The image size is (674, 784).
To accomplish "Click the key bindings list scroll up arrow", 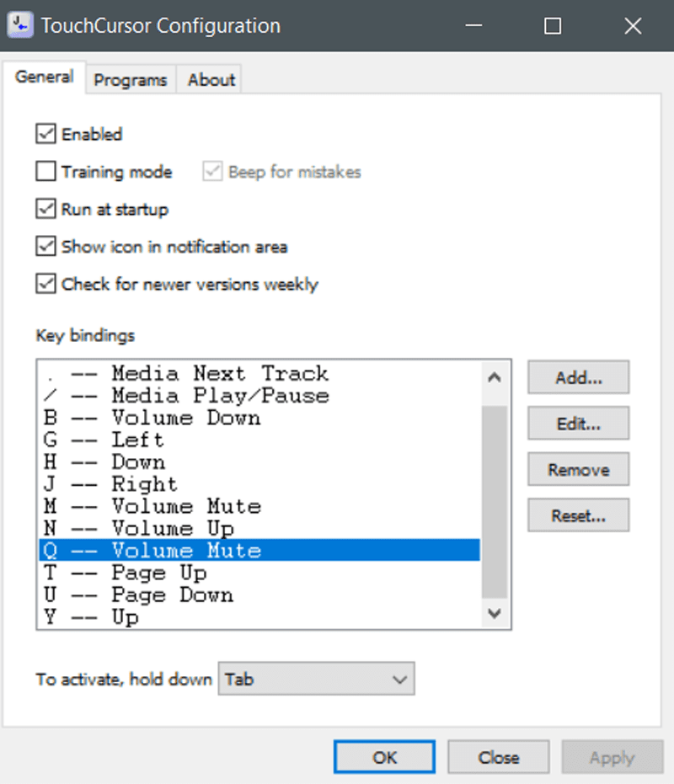I will coord(495,377).
